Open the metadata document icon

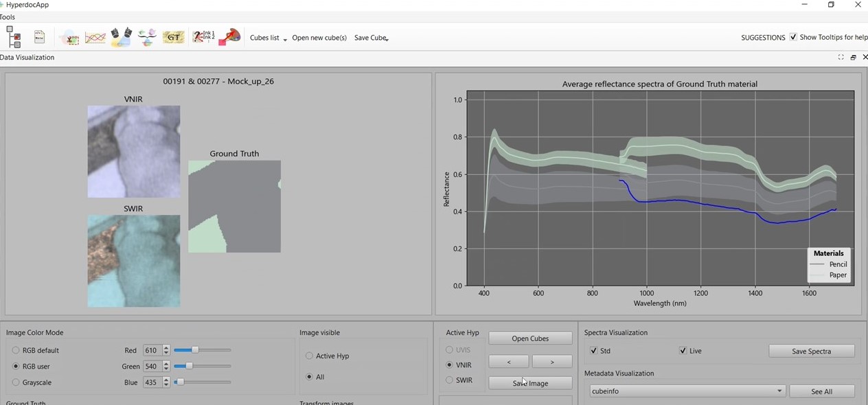40,37
